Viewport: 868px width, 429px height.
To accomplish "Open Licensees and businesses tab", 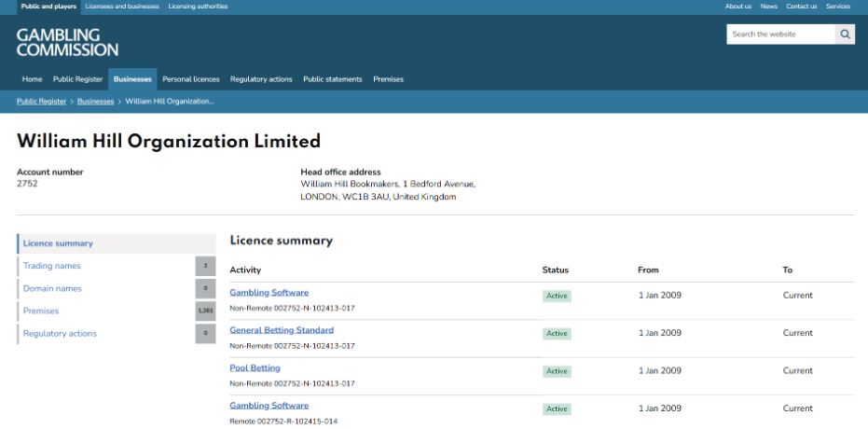I will [x=122, y=7].
